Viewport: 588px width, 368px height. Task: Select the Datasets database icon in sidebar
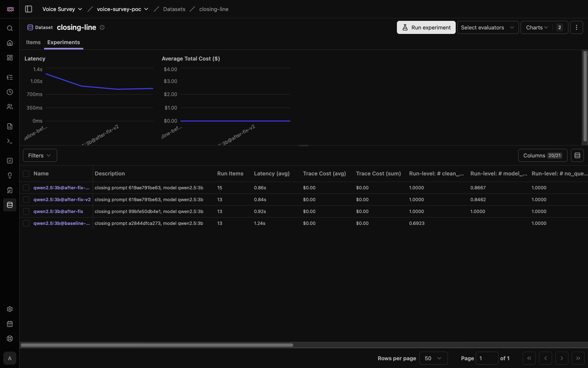10,205
